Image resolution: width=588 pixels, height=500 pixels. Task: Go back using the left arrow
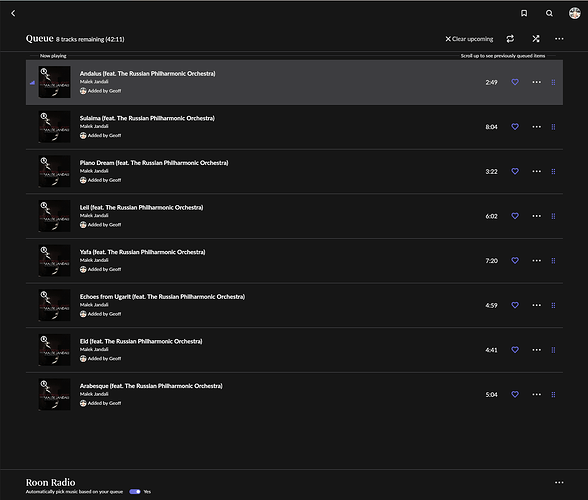coord(13,14)
